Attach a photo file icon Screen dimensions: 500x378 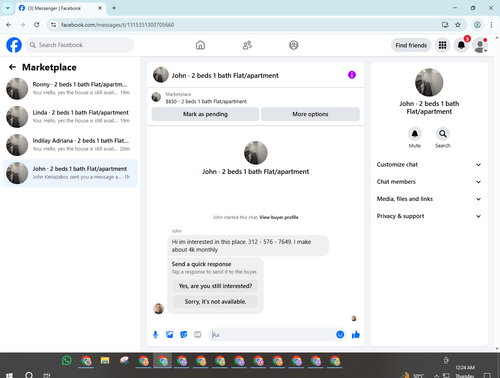169,334
